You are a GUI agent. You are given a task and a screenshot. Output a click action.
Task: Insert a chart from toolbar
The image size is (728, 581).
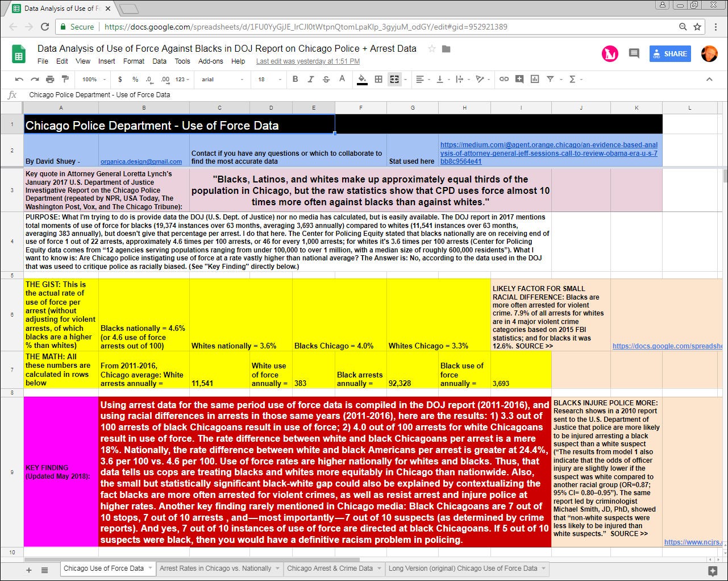point(535,79)
